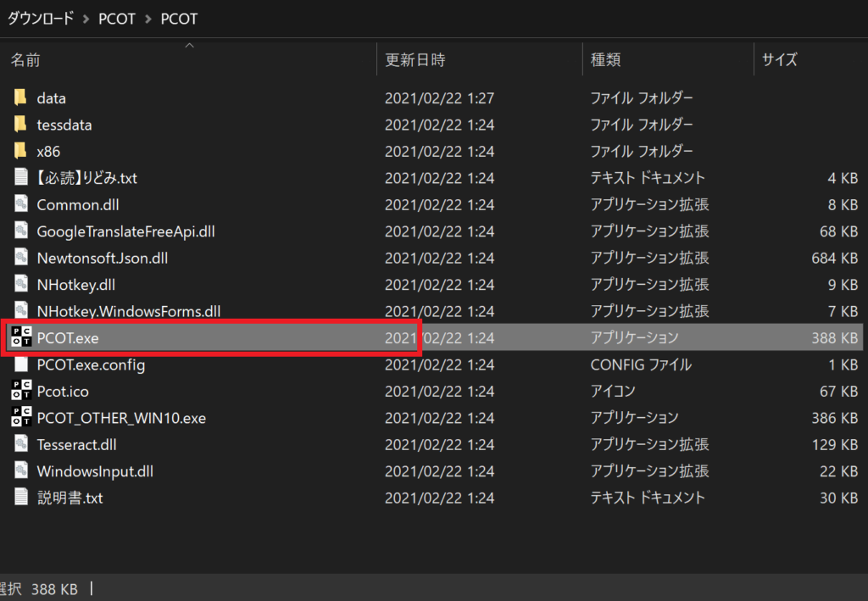
Task: Click the 【必読】りどみ.txt document icon
Action: click(x=21, y=177)
